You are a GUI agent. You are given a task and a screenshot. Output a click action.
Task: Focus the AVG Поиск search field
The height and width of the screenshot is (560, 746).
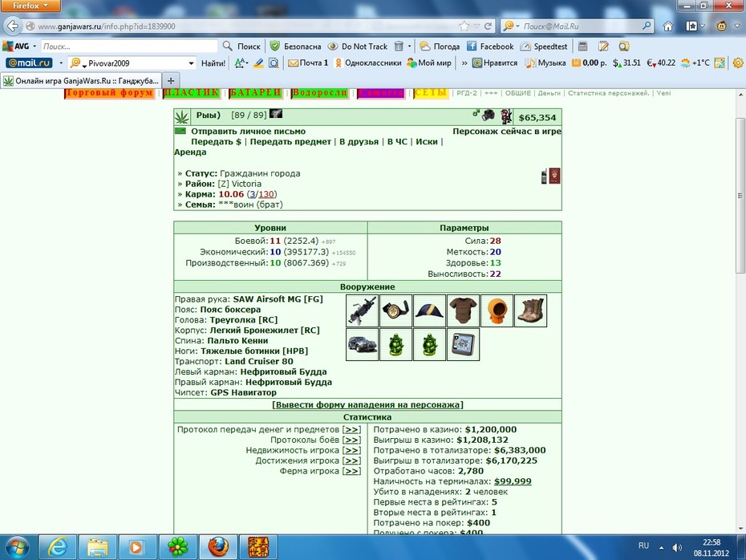[x=129, y=47]
